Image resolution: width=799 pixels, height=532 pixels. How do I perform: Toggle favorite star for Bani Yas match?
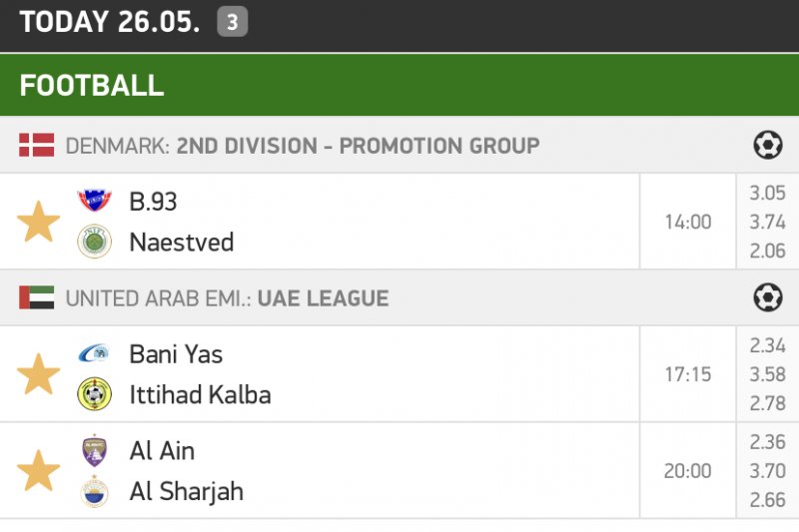(39, 374)
